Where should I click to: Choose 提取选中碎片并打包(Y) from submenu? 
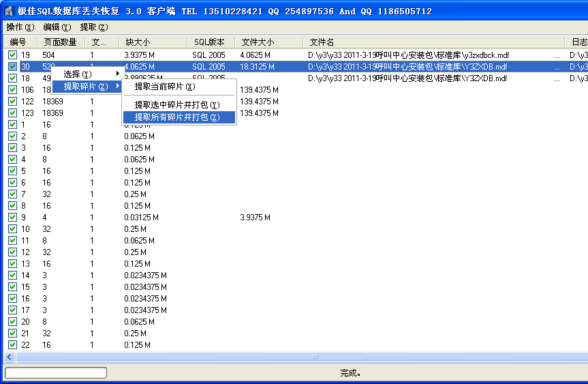point(179,105)
